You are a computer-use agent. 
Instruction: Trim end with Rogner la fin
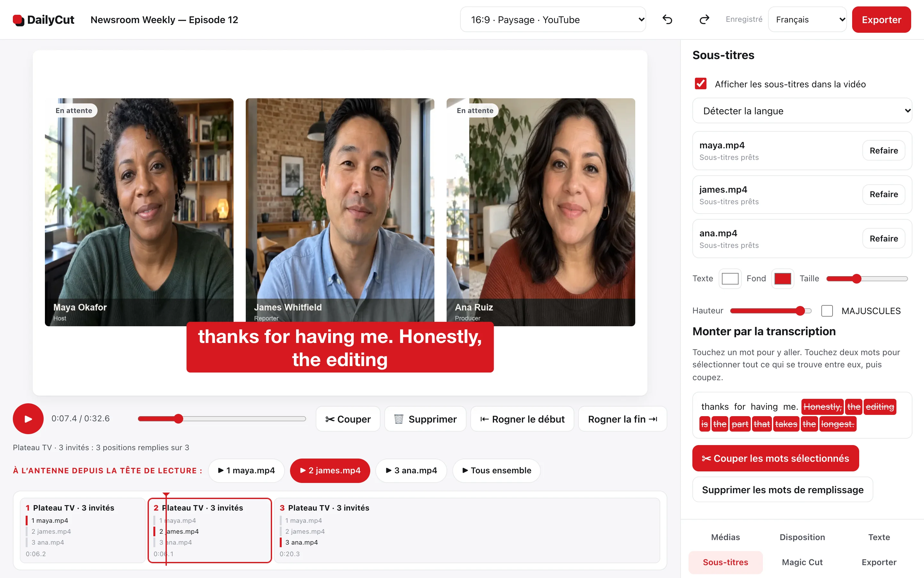622,419
